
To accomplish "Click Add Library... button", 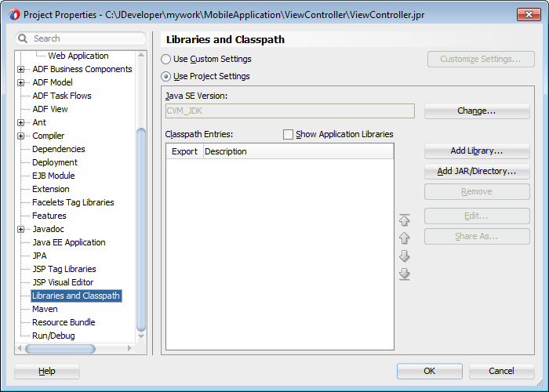I will [477, 151].
